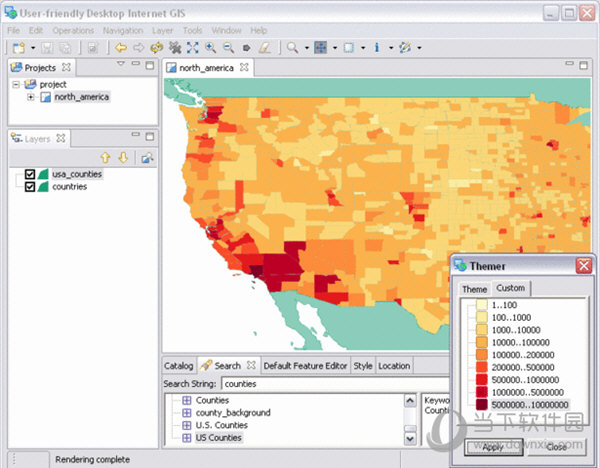Expand the north_america tree node
The width and height of the screenshot is (600, 468).
[x=31, y=97]
